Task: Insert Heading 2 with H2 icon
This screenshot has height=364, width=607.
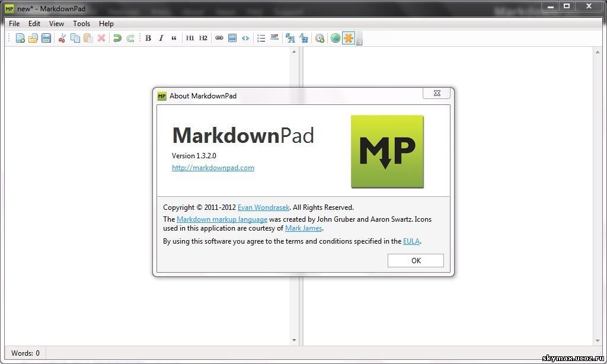Action: pyautogui.click(x=203, y=38)
